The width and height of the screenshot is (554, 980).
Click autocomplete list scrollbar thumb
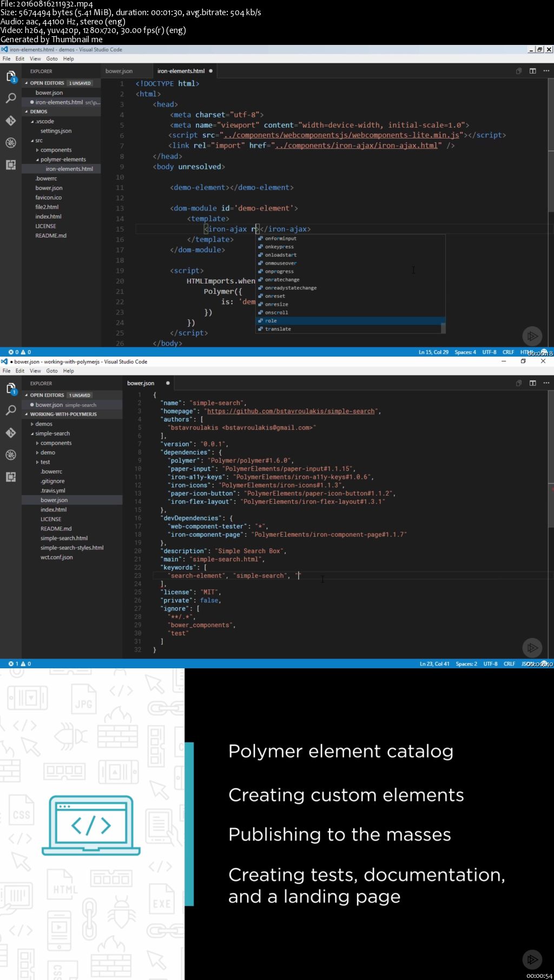coord(443,328)
